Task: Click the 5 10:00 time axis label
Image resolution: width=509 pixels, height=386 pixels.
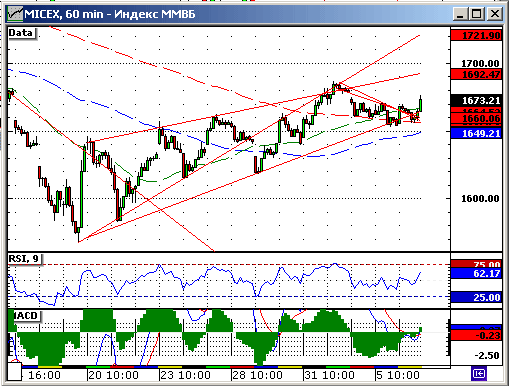Action: (398, 375)
